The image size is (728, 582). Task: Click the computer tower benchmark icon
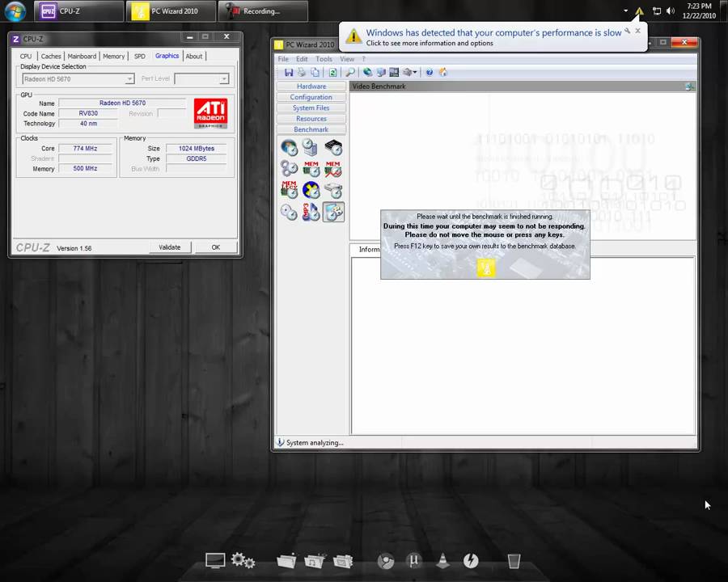[310, 148]
